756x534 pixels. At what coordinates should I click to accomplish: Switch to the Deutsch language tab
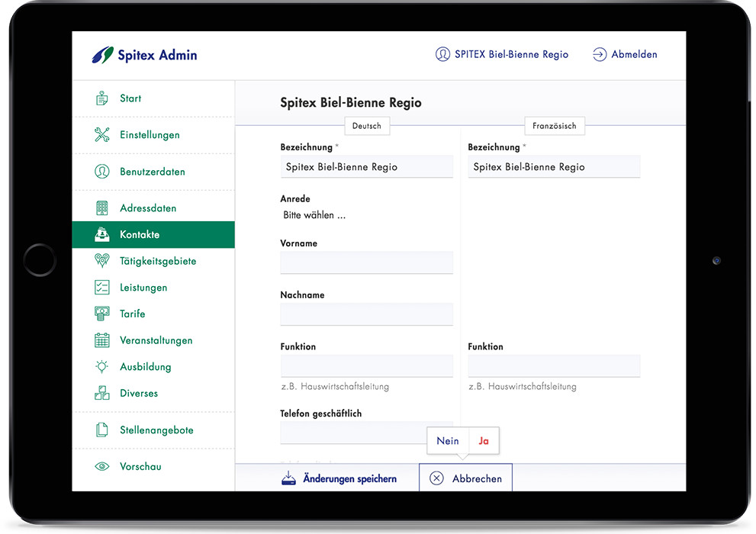pyautogui.click(x=366, y=126)
